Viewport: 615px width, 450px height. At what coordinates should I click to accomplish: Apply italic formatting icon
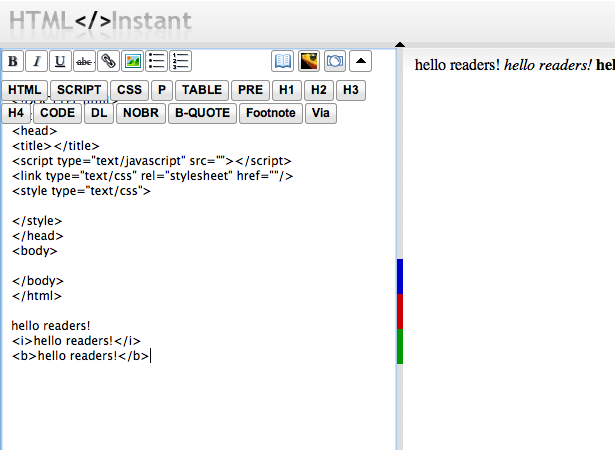click(36, 61)
